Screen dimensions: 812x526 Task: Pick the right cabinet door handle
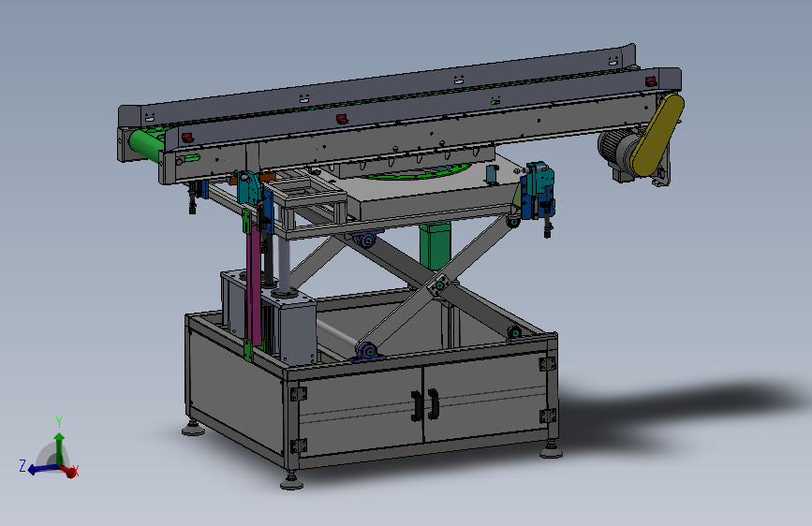pos(434,403)
